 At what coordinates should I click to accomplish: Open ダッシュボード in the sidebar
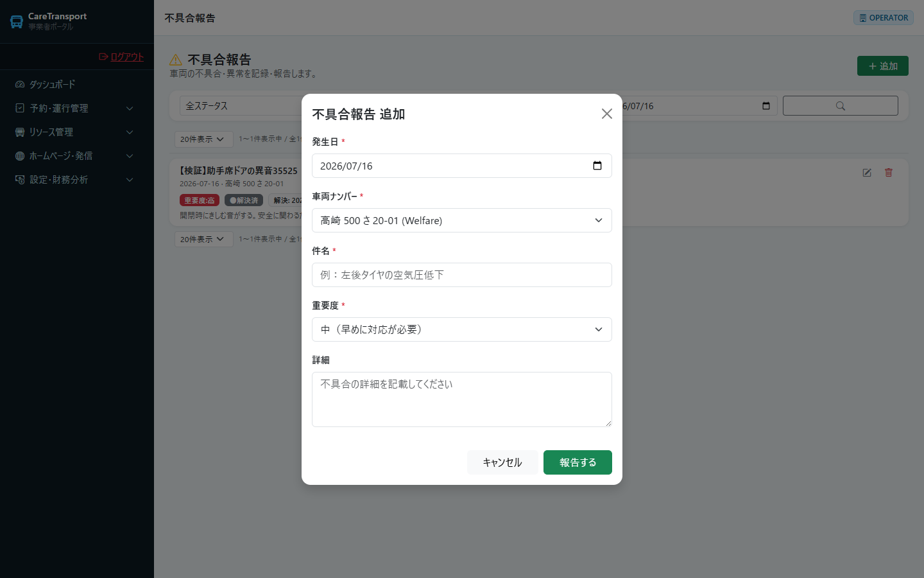77,84
